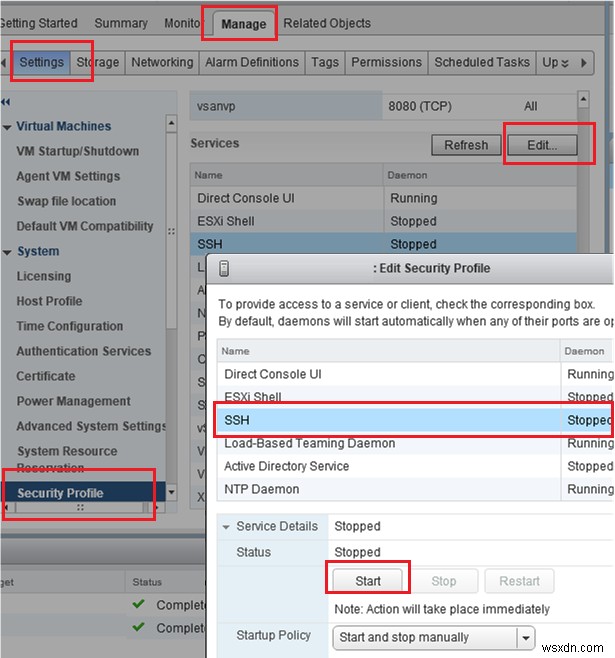Select SSH in the Edit Security Profile list
The image size is (615, 658).
coord(415,420)
